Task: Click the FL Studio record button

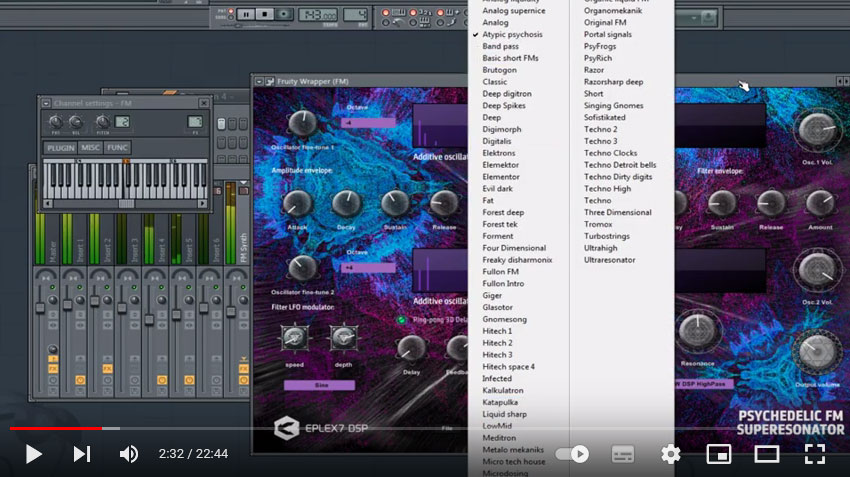Action: [x=284, y=15]
